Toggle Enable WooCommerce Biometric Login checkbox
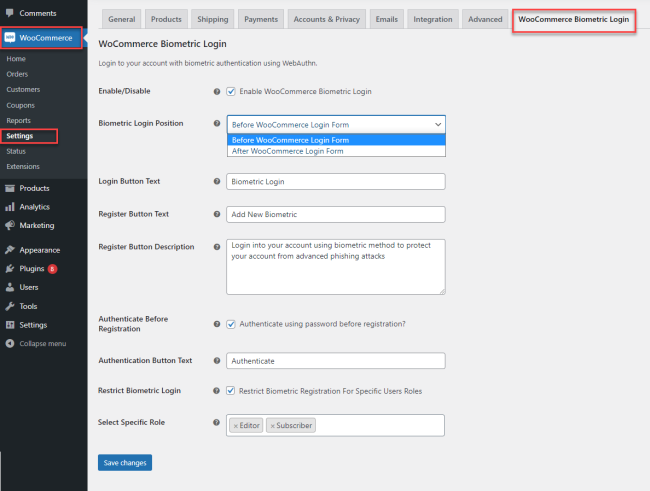Image resolution: width=650 pixels, height=491 pixels. coord(231,91)
